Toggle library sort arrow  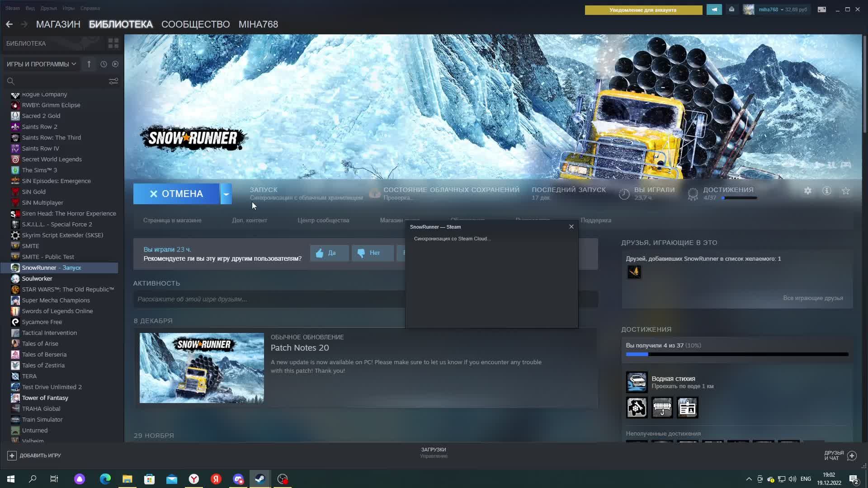coord(89,64)
